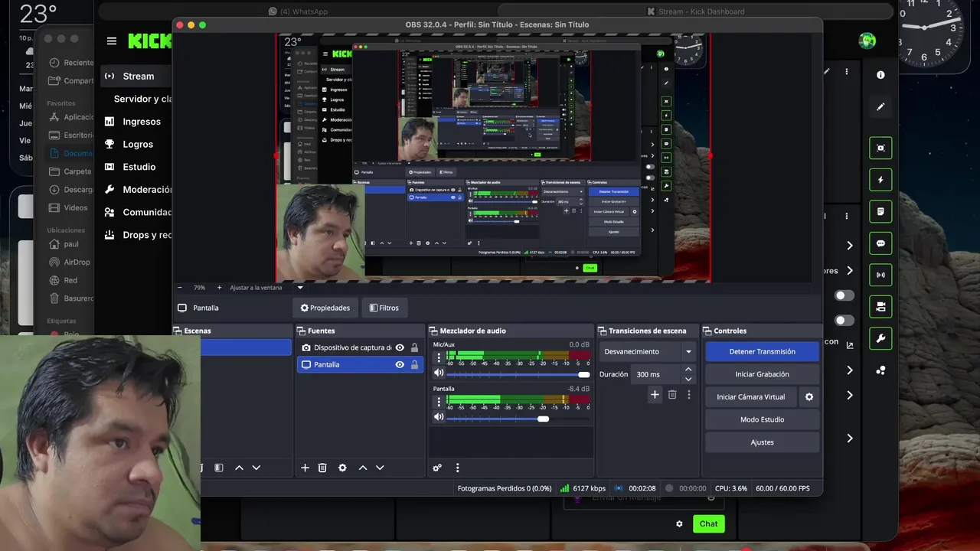This screenshot has width=980, height=551.
Task: Open Kick camera icon in right sidebar
Action: (880, 307)
